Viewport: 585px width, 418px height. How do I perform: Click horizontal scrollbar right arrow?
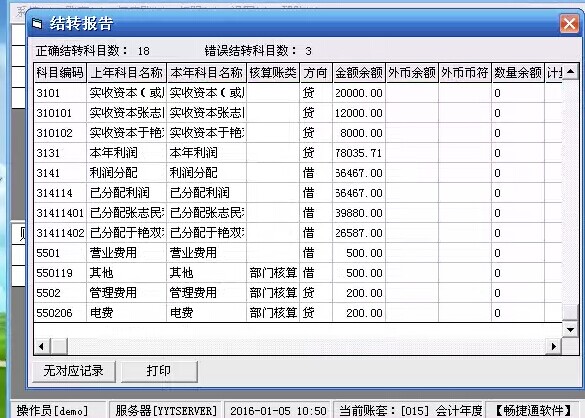[x=554, y=347]
